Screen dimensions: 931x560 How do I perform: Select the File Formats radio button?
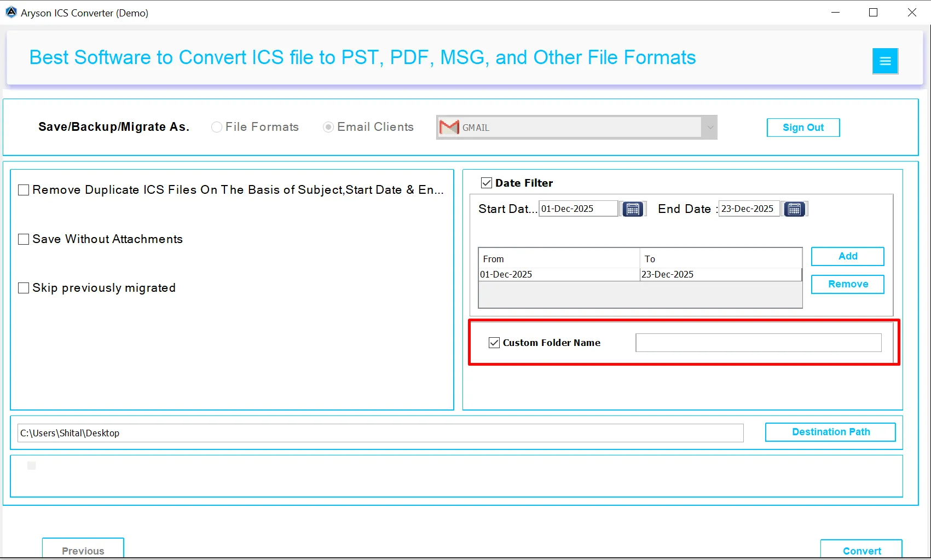(x=217, y=127)
